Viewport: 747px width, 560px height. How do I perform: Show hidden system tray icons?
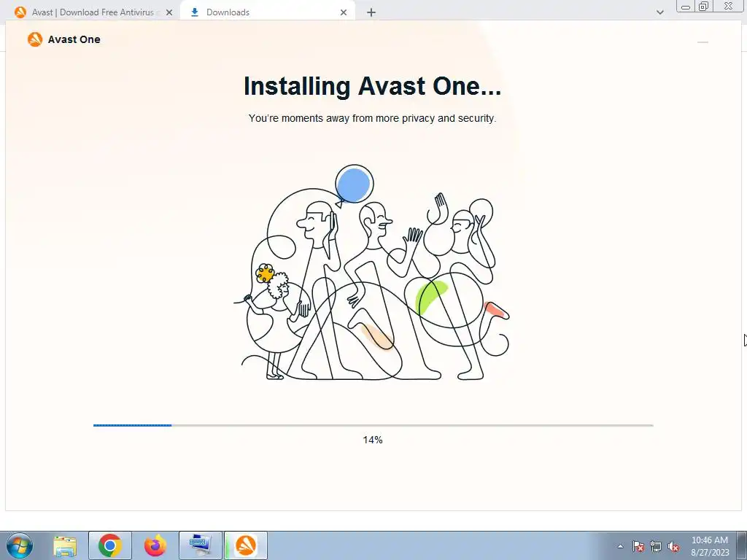coord(620,546)
